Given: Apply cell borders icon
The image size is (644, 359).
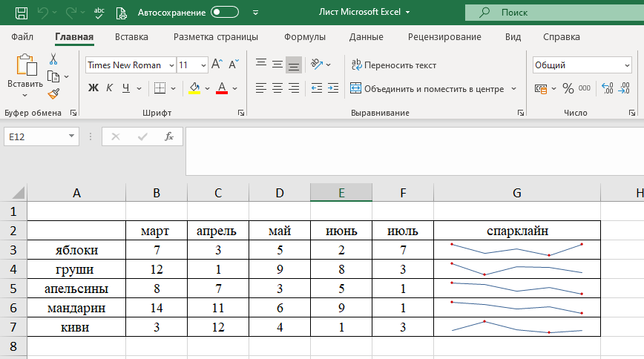Looking at the screenshot, I should pyautogui.click(x=160, y=88).
